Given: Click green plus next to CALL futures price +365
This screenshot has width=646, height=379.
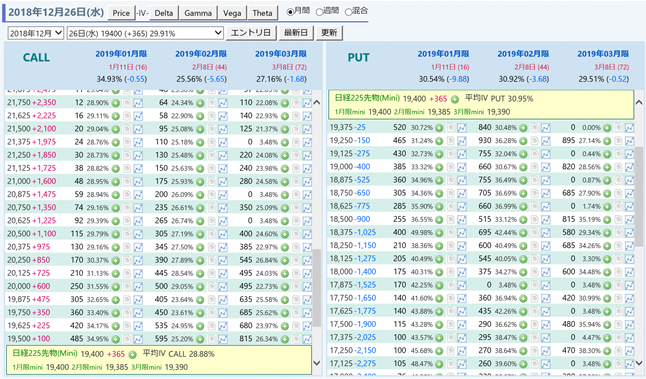Looking at the screenshot, I should coord(132,354).
